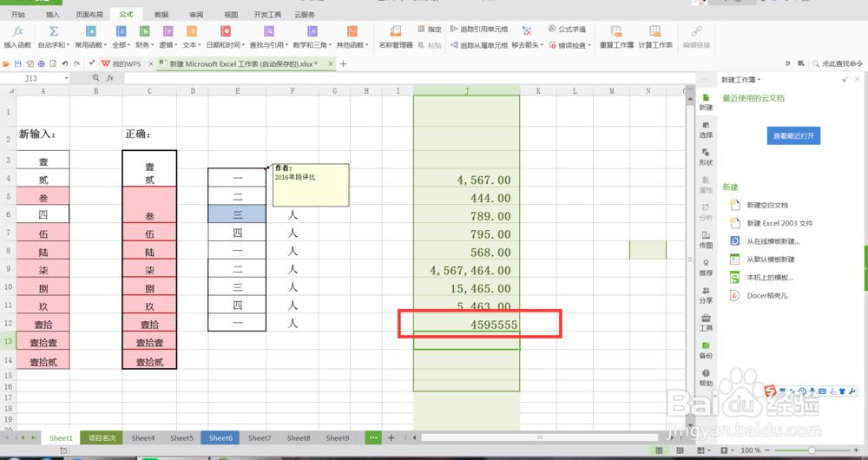Image resolution: width=868 pixels, height=460 pixels.
Task: Open the Common Functions (常用函数) icon
Action: (91, 31)
